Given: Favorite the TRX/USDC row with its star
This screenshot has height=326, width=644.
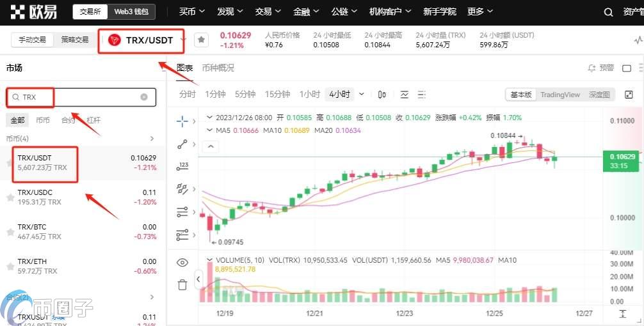Looking at the screenshot, I should (x=10, y=198).
